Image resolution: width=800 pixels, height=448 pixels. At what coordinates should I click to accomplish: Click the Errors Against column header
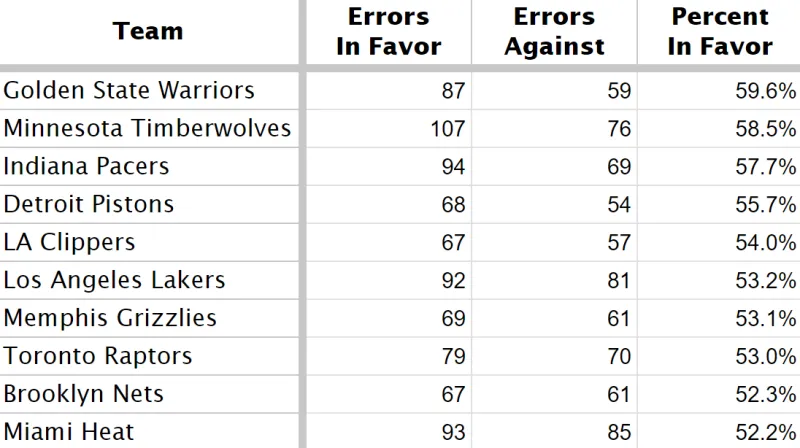point(554,32)
